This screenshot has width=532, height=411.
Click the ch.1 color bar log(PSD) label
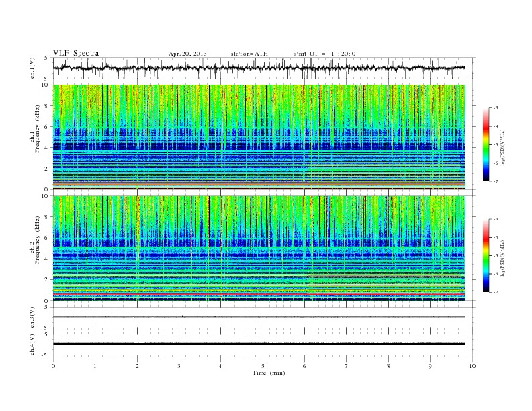tap(503, 147)
